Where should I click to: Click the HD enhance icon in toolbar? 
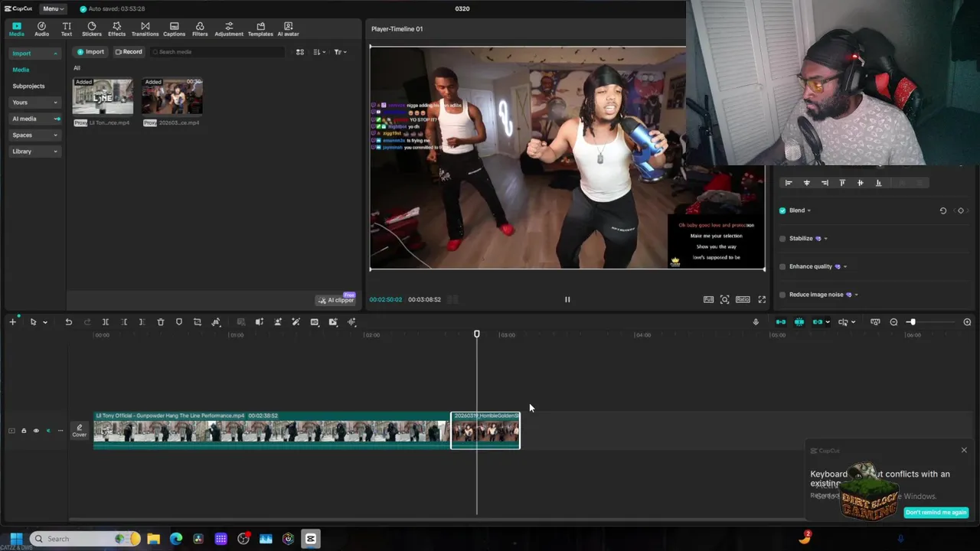tap(315, 322)
